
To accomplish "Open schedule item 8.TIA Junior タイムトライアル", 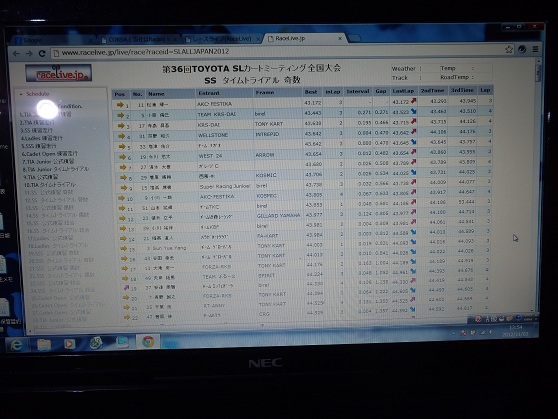I will pos(56,169).
